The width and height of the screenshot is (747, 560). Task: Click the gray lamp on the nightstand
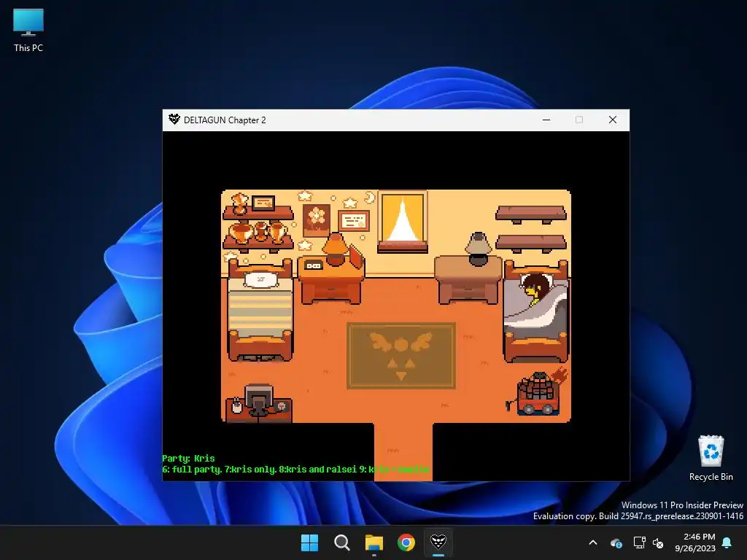[479, 249]
